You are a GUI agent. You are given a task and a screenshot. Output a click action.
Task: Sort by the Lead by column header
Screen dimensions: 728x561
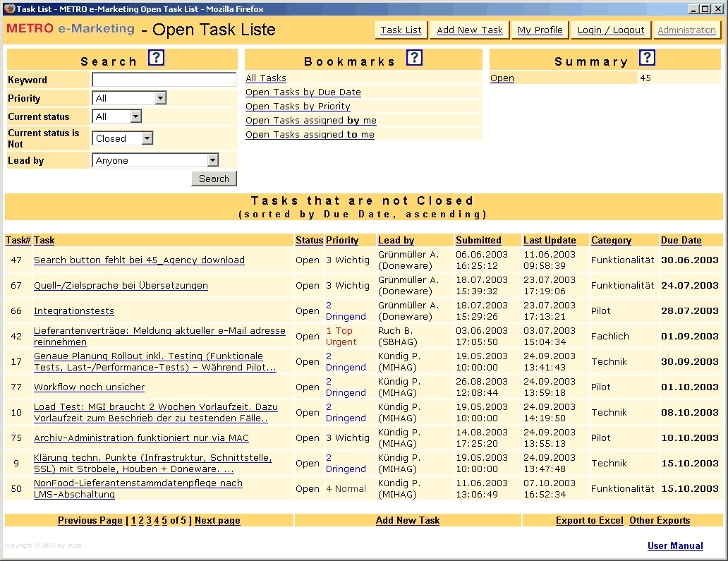[396, 240]
